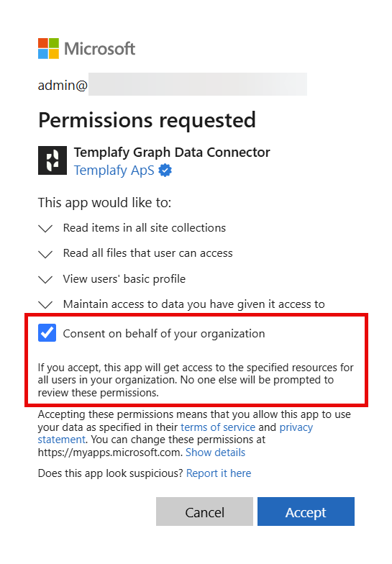Open the Templafy ApS publisher link
Viewport: 392px width, 564px height.
[x=114, y=170]
